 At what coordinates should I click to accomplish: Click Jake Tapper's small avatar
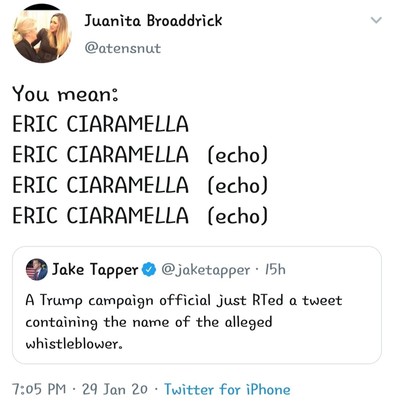point(37,269)
